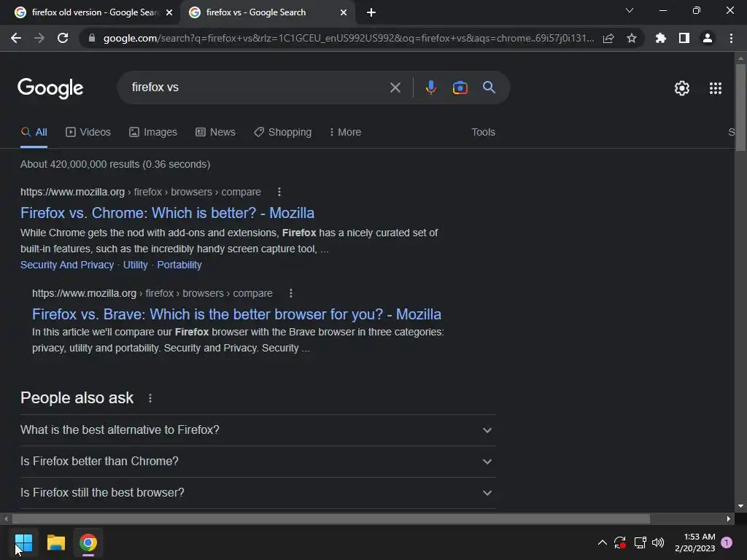Reload the current page
The image size is (747, 560).
[63, 38]
